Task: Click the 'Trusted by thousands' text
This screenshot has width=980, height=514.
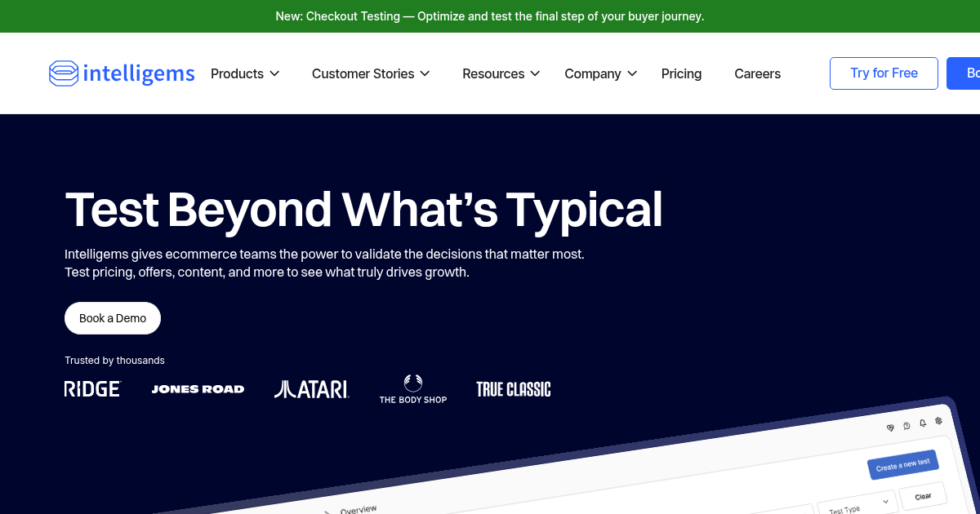Action: [114, 360]
